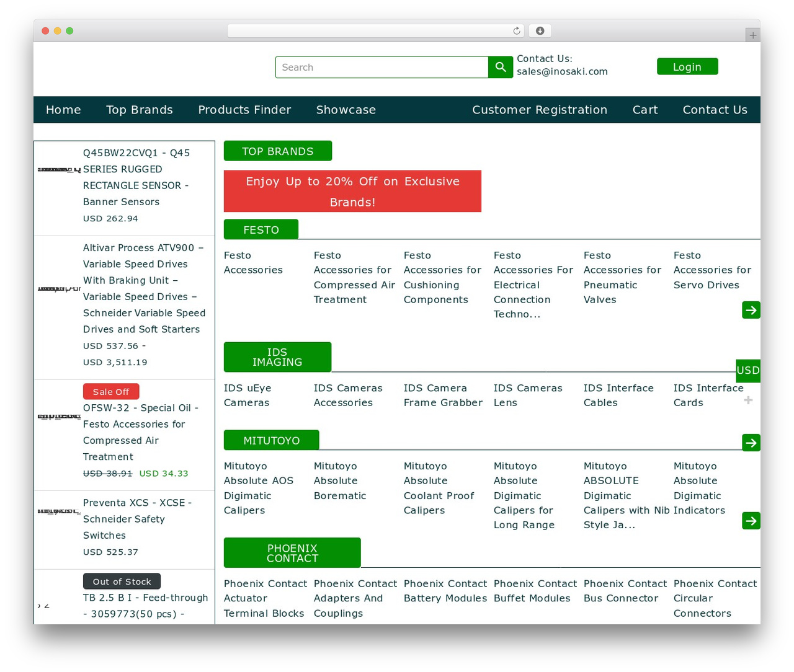This screenshot has width=794, height=672.
Task: Open Festo Accessories for Pneumatic Valves
Action: coord(622,277)
